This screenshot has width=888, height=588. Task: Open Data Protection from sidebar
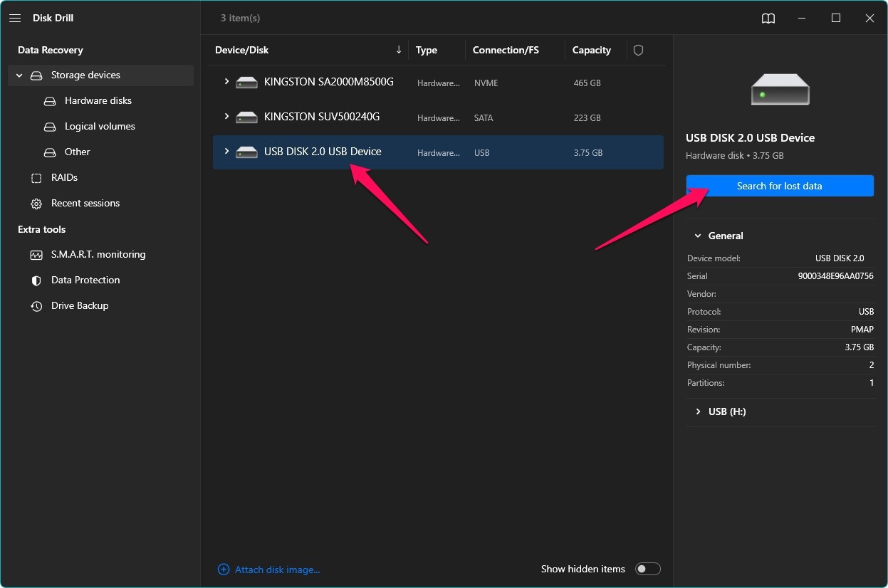[85, 280]
